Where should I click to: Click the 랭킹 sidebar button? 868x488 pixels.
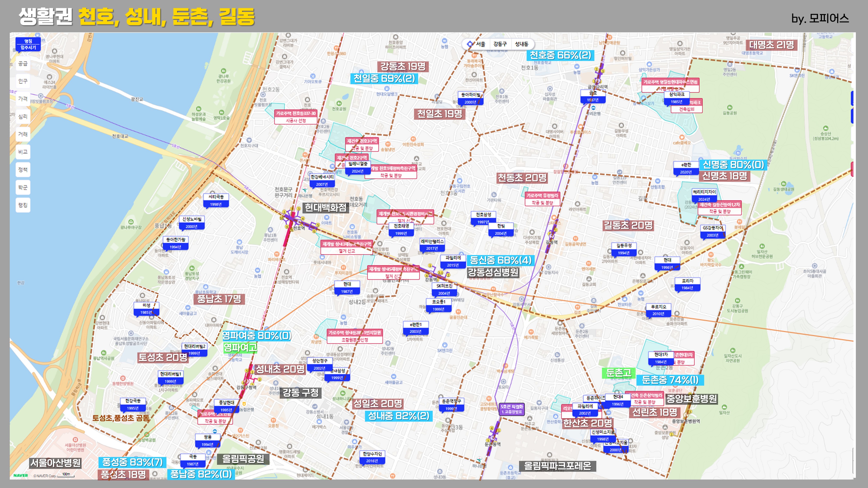click(x=23, y=205)
